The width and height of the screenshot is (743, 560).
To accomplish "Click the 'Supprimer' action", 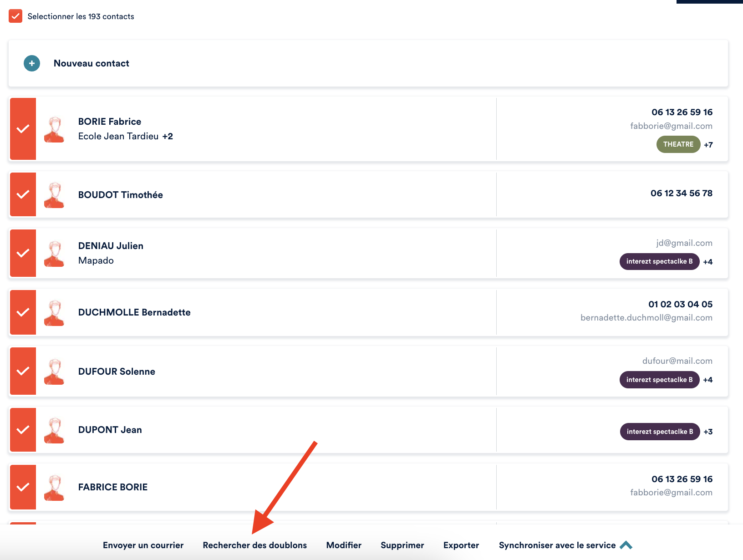I will point(402,545).
